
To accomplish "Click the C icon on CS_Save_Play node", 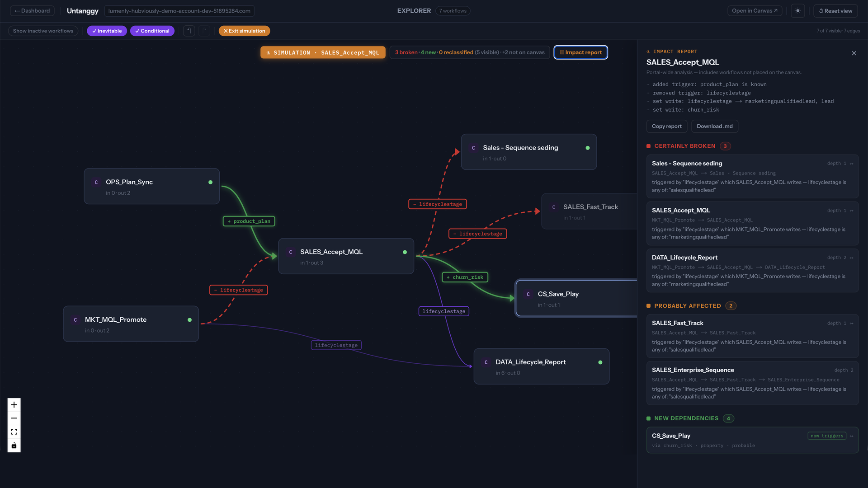I will (x=528, y=294).
